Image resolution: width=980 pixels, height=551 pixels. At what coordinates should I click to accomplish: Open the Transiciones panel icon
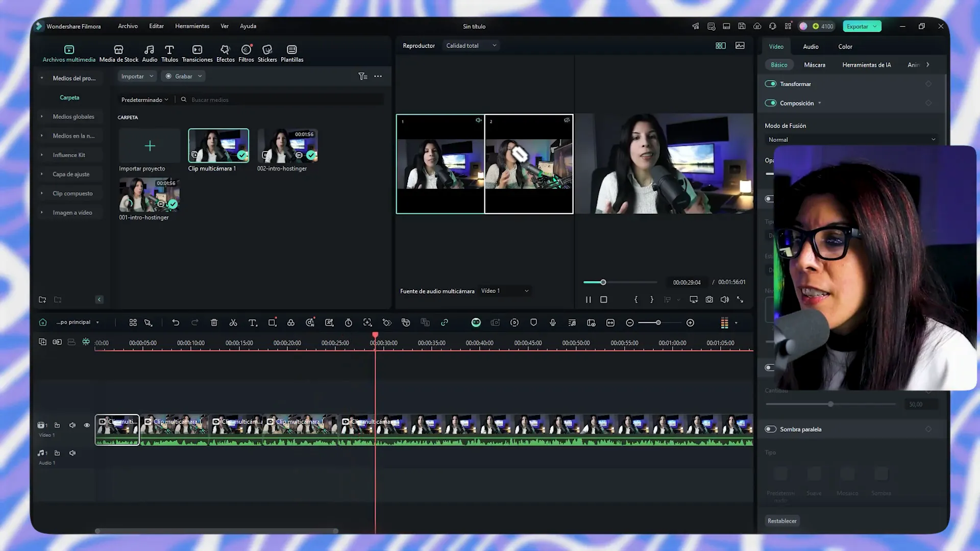click(197, 49)
